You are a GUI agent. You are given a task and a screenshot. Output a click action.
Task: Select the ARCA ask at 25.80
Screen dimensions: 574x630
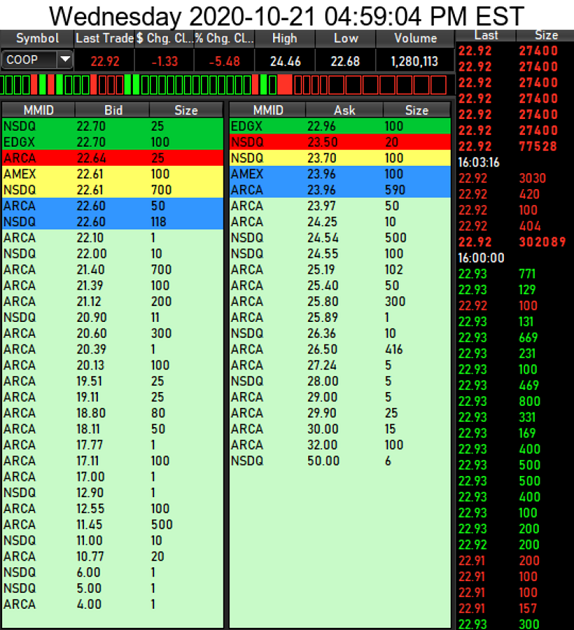coord(340,301)
